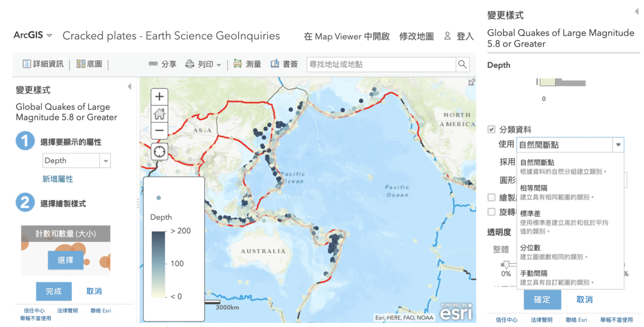644x327 pixels.
Task: Open the 分享 share link tool
Action: coord(163,64)
